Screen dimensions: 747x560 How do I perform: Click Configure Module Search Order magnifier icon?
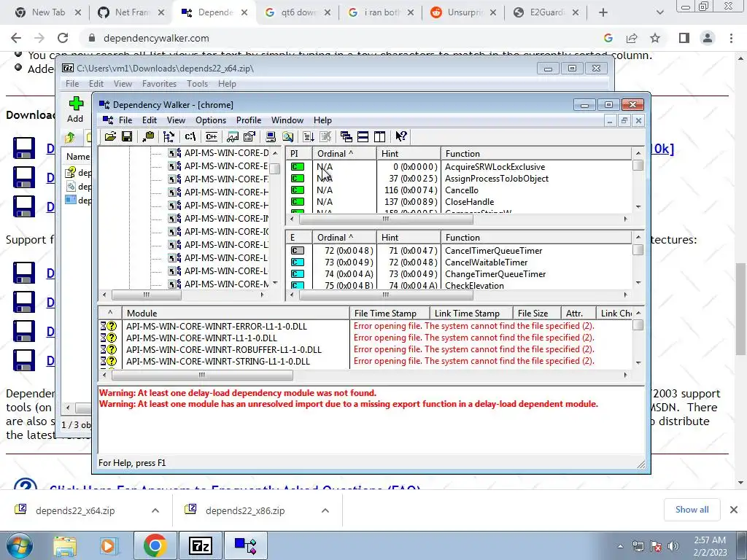coord(287,136)
